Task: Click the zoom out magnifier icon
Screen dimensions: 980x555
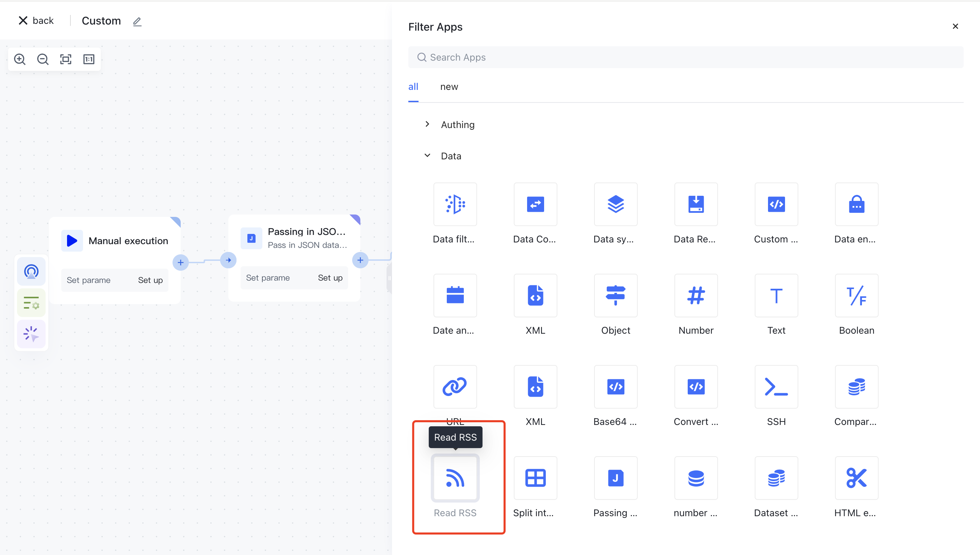Action: 43,59
